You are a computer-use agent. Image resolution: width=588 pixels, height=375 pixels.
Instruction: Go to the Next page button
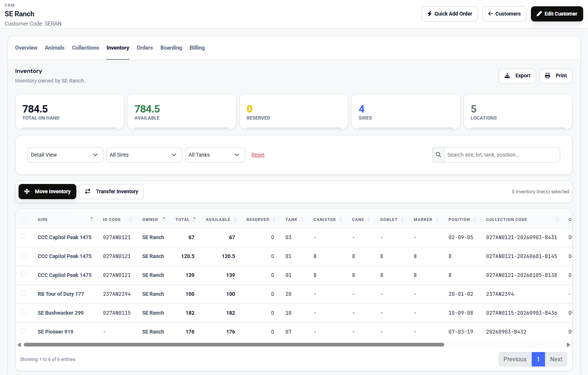pos(556,359)
